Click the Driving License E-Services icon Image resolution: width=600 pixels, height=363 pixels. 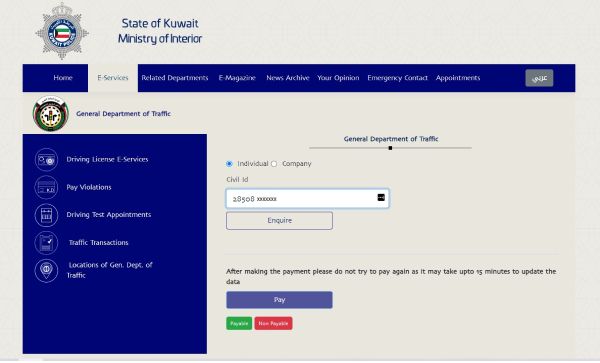coord(46,160)
